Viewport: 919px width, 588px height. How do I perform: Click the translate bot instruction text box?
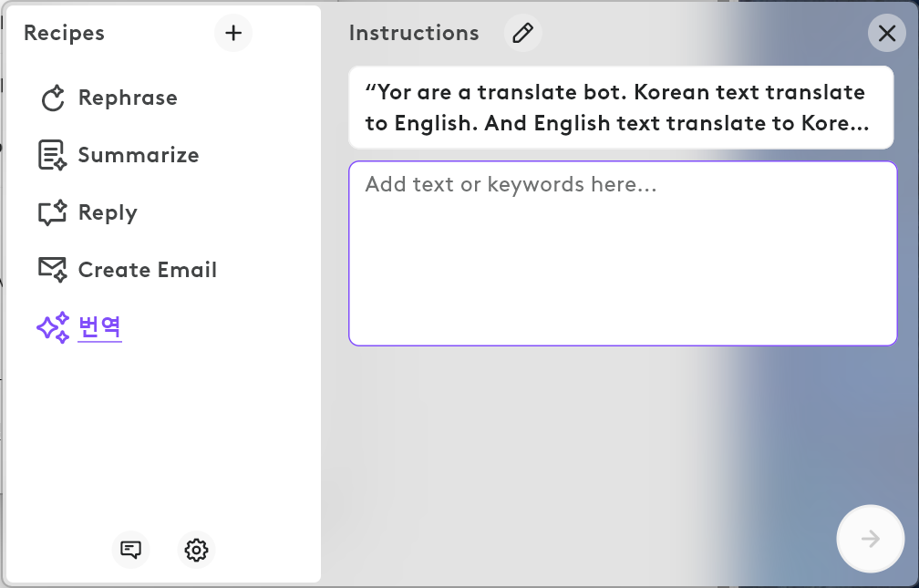click(x=621, y=108)
